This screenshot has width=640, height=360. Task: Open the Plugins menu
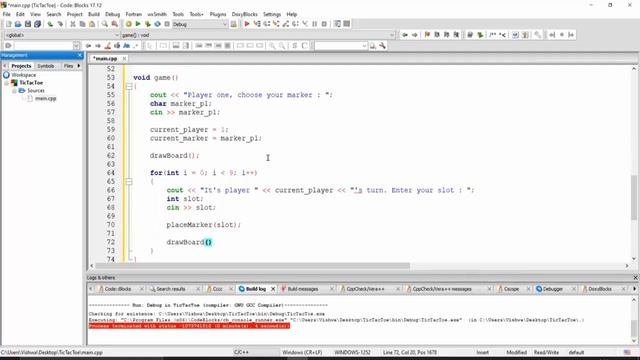tap(218, 14)
